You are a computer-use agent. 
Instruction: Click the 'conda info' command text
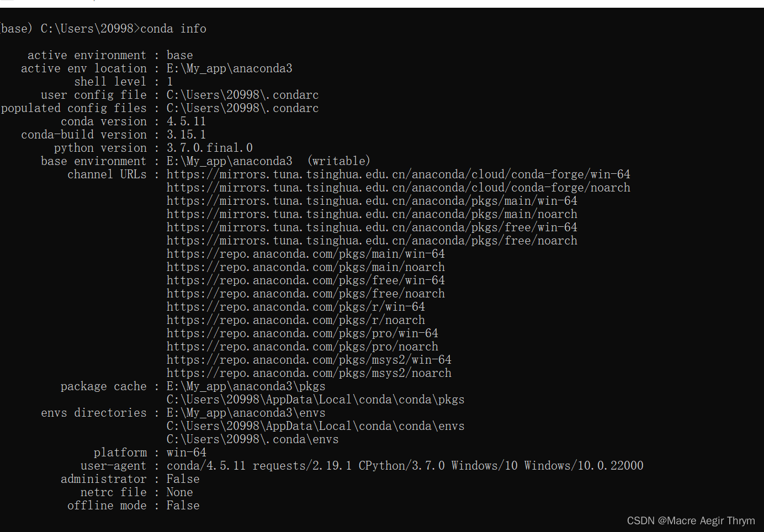(173, 29)
